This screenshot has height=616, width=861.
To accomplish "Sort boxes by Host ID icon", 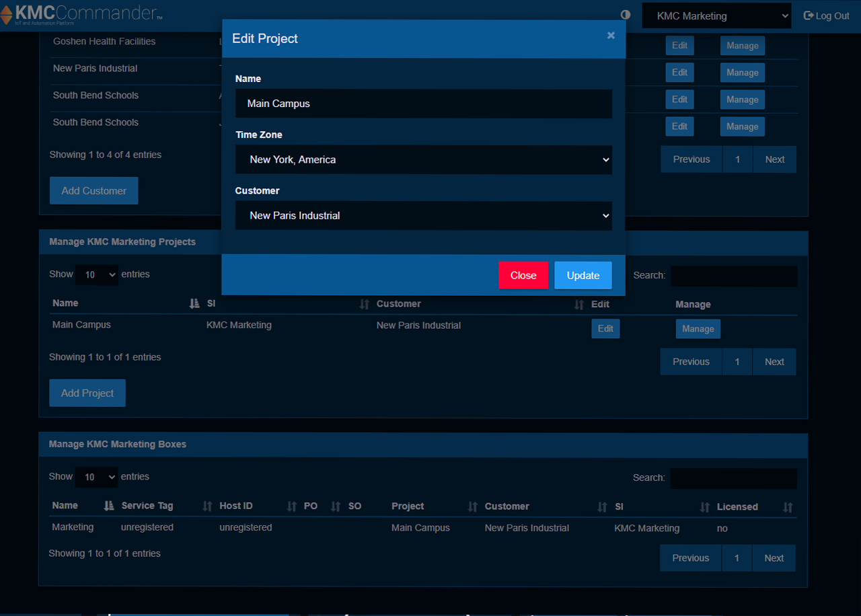I will pyautogui.click(x=292, y=506).
